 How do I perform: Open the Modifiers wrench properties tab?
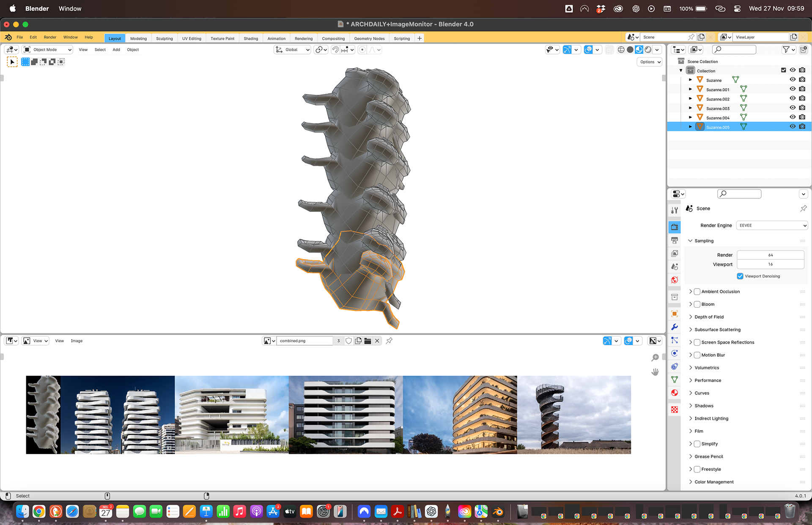[675, 327]
